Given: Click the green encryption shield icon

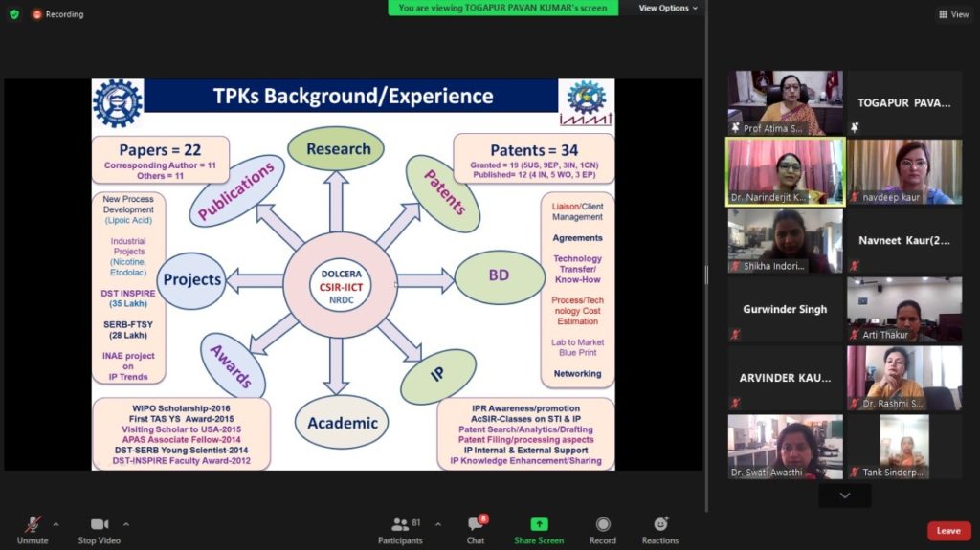Looking at the screenshot, I should [x=13, y=14].
